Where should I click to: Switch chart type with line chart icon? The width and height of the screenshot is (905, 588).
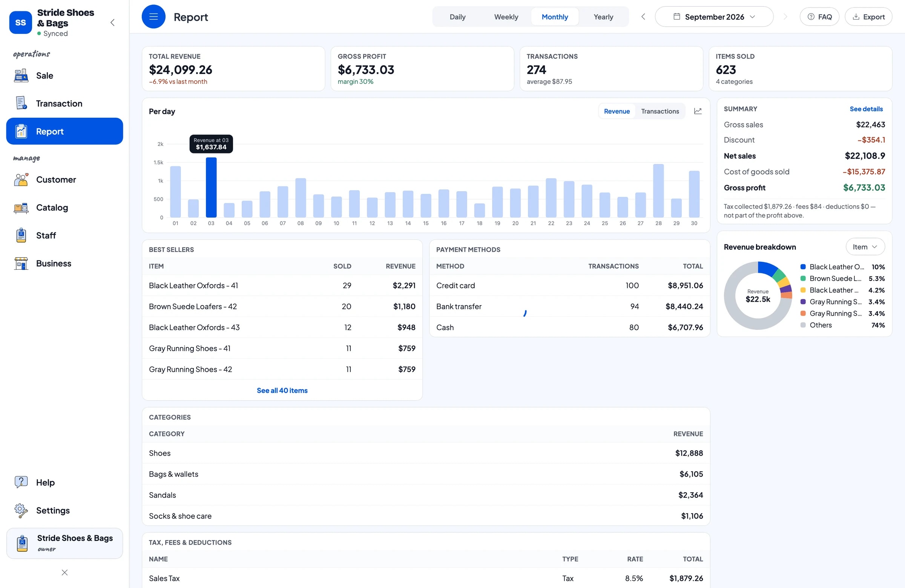(698, 111)
